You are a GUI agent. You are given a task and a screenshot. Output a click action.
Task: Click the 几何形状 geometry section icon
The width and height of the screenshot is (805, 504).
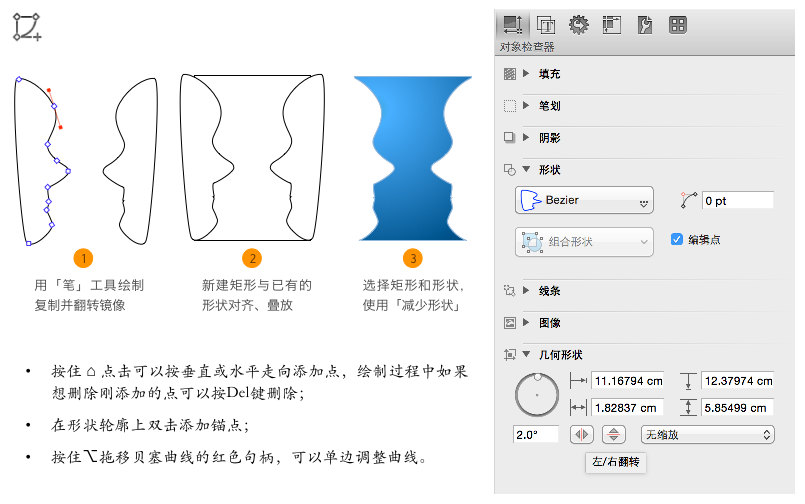(x=509, y=355)
